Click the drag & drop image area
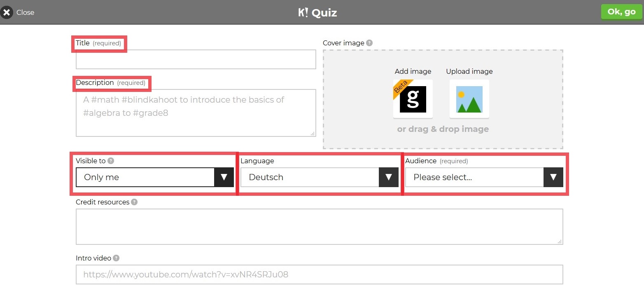Screen dimensions: 644x291 (x=443, y=129)
